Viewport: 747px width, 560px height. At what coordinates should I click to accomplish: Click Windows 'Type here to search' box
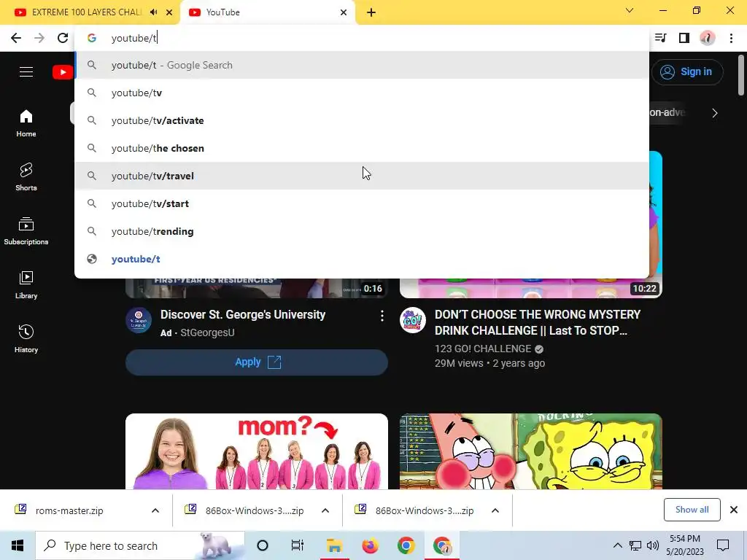pos(139,545)
